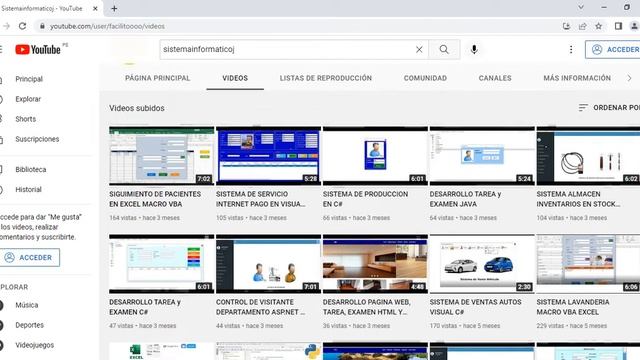Open the MÁS INFORMACIÓN tab

[x=577, y=78]
